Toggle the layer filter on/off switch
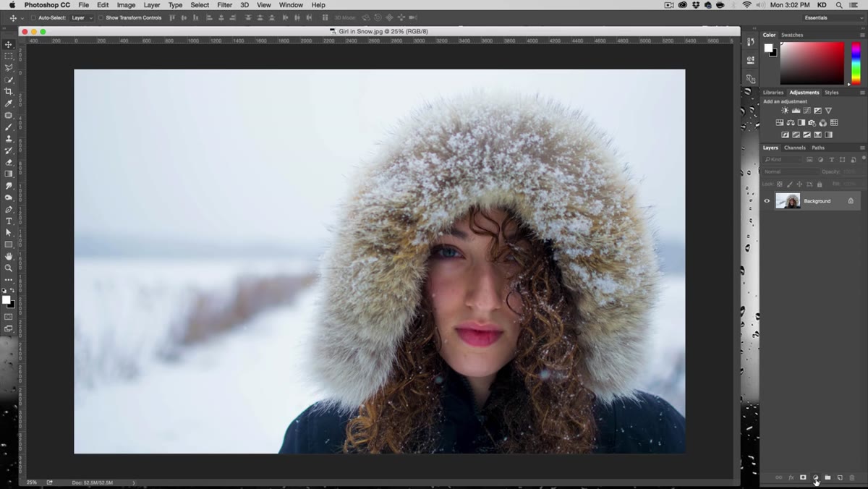 click(x=864, y=158)
